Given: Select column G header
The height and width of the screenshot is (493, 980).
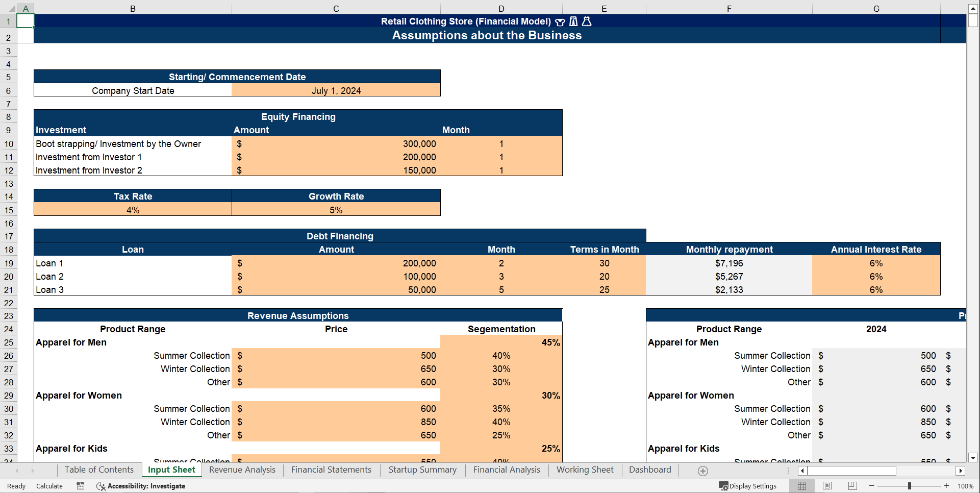Looking at the screenshot, I should 876,9.
